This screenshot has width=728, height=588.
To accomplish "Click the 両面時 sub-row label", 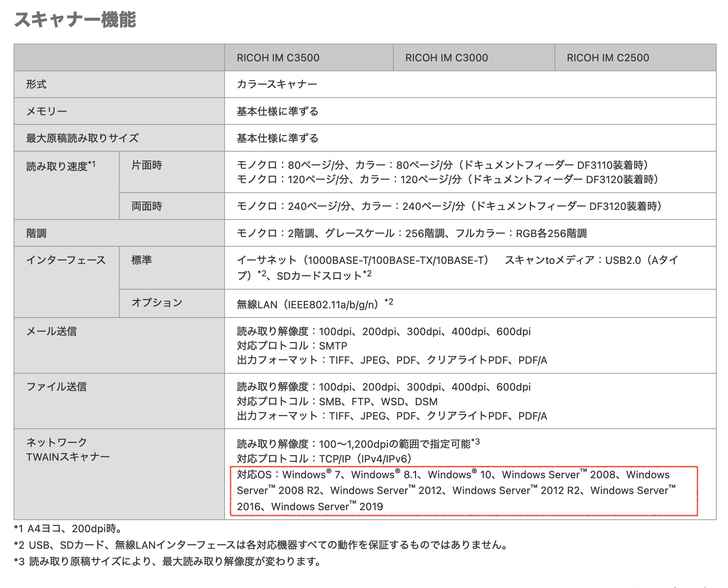I will pyautogui.click(x=146, y=206).
